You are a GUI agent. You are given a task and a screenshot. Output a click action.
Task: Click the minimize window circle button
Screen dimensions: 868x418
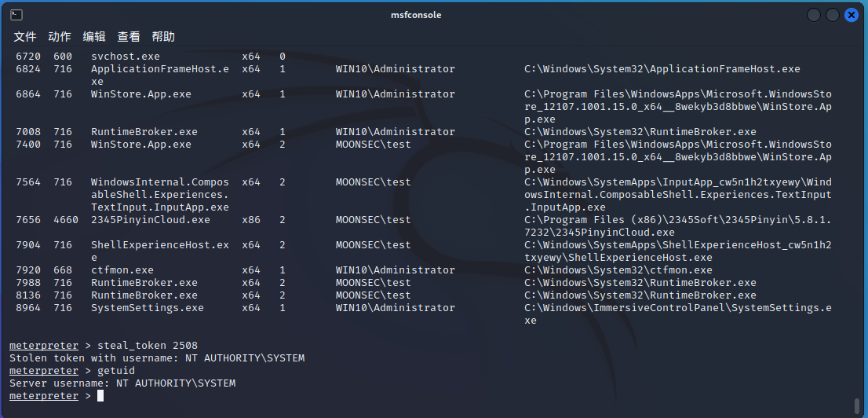coord(814,15)
